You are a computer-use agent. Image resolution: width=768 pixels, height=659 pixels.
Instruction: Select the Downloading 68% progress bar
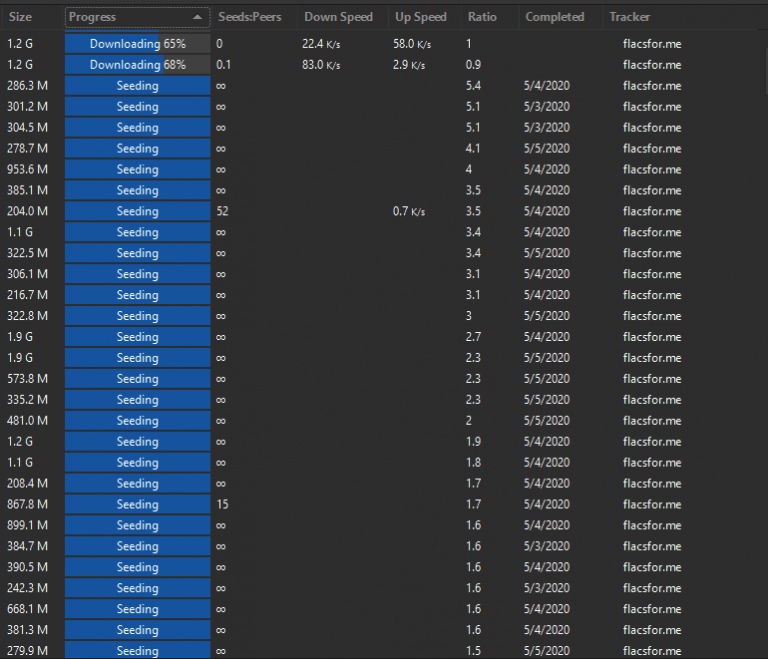point(137,65)
